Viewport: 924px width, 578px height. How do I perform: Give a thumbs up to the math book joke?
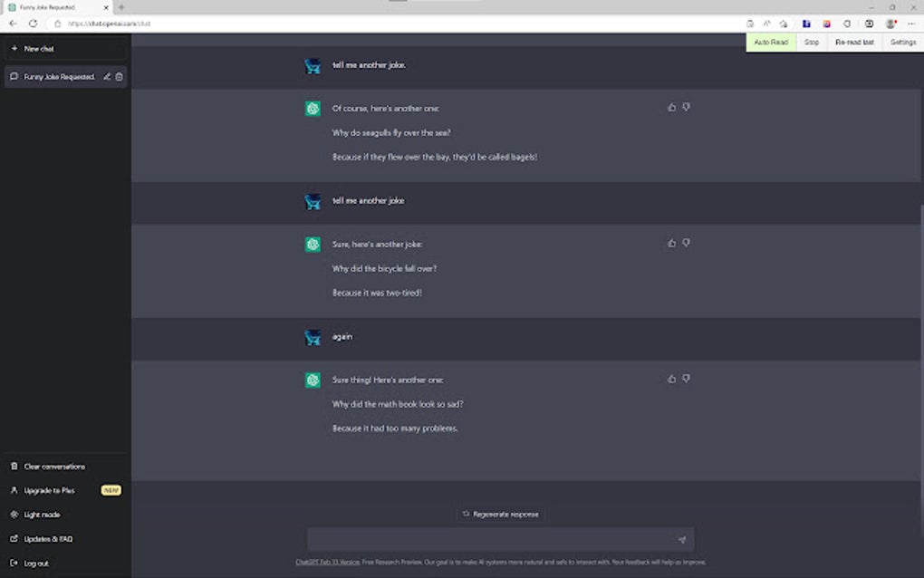(x=670, y=379)
